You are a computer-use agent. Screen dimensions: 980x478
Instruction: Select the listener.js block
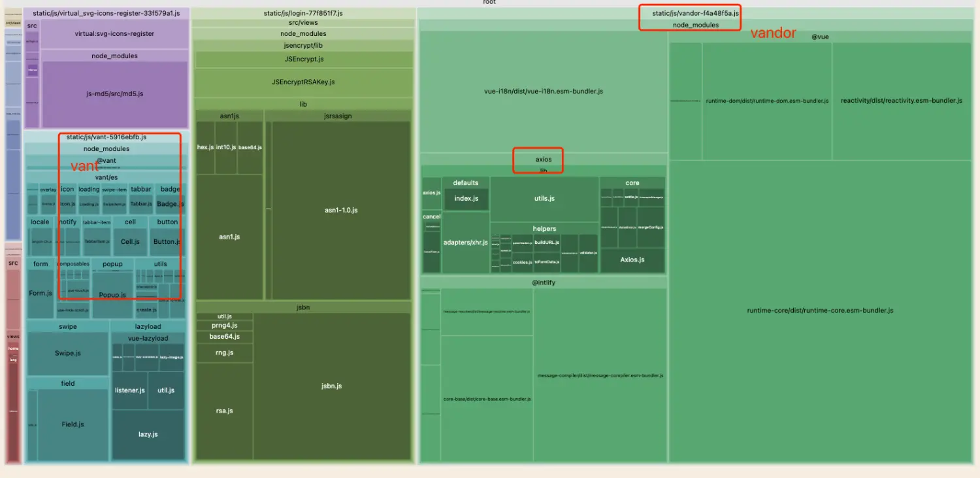[x=129, y=390]
